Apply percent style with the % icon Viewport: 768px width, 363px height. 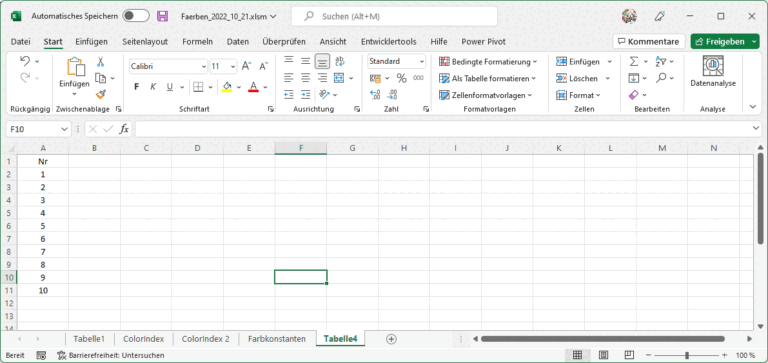click(402, 78)
